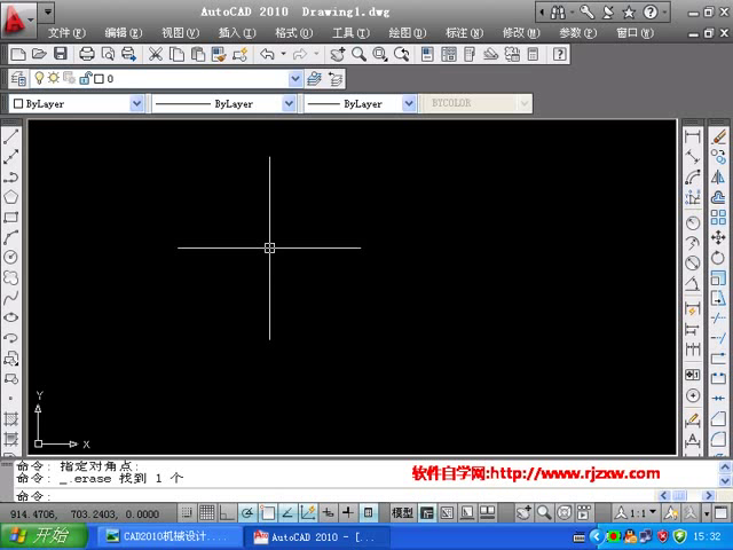Click the layer 0 color swatch
The image size is (733, 550).
99,79
